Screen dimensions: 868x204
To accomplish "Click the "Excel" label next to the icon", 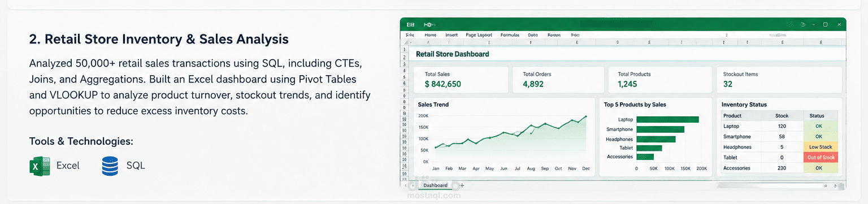I will (68, 166).
